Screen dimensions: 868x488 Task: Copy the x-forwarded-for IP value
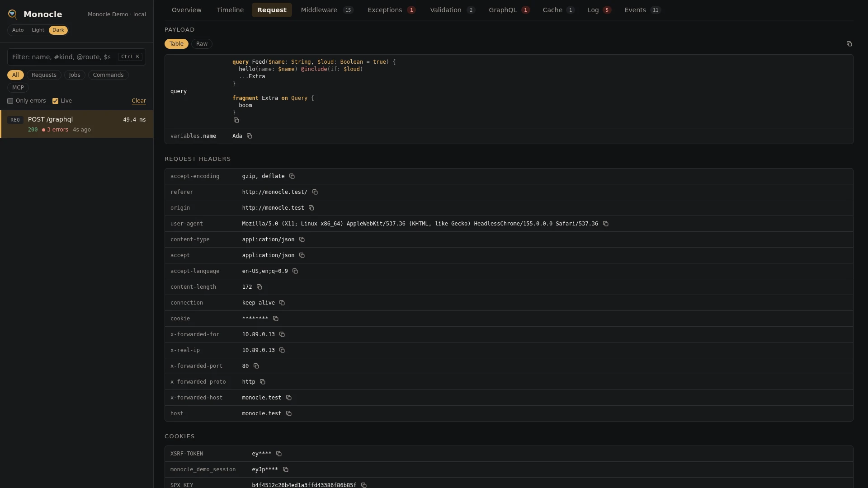[x=282, y=334]
